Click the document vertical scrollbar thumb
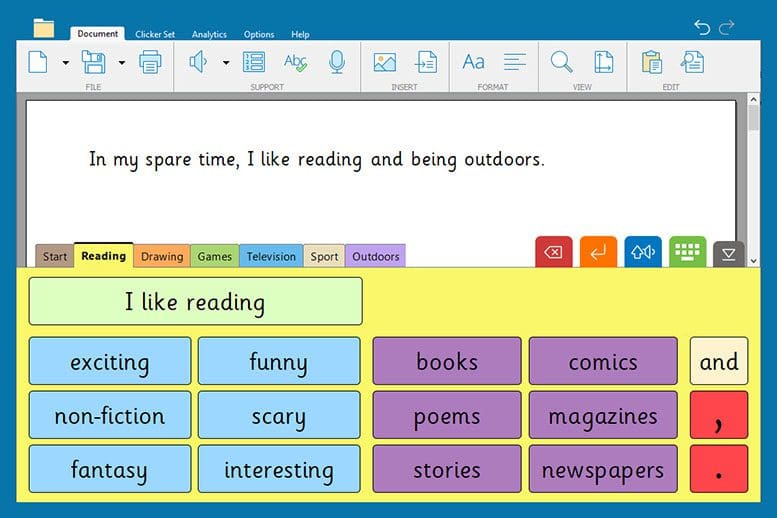Viewport: 777px width, 518px height. tap(753, 118)
